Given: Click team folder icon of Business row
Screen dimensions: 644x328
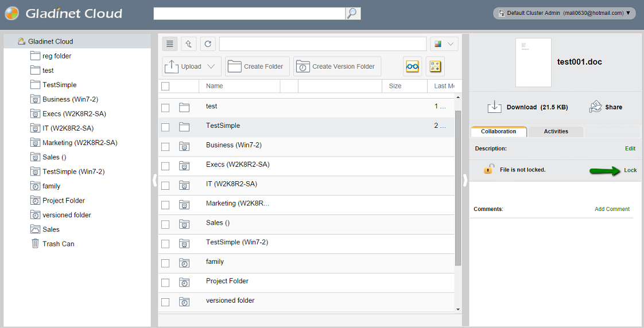Looking at the screenshot, I should point(184,147).
